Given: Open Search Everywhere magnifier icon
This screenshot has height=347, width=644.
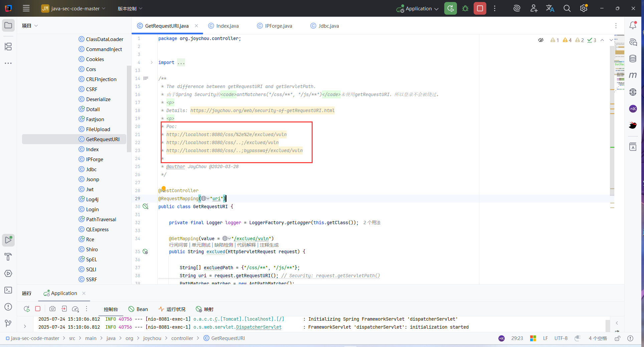Looking at the screenshot, I should coord(567,8).
